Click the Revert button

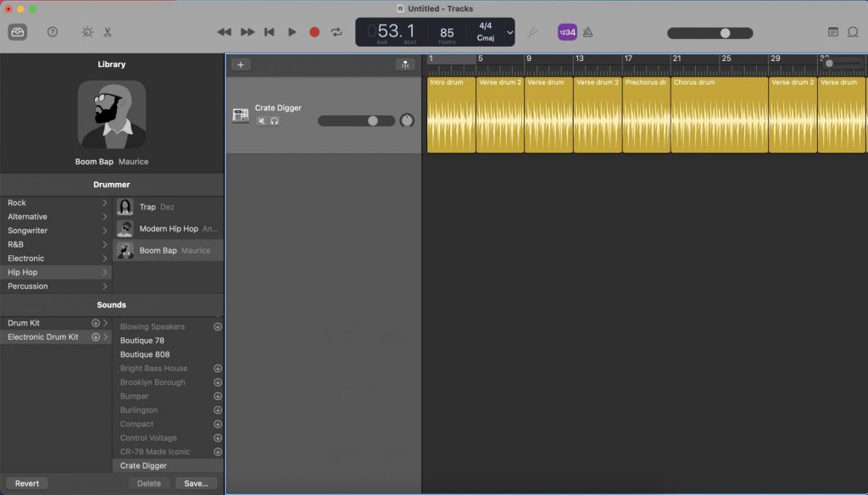27,483
